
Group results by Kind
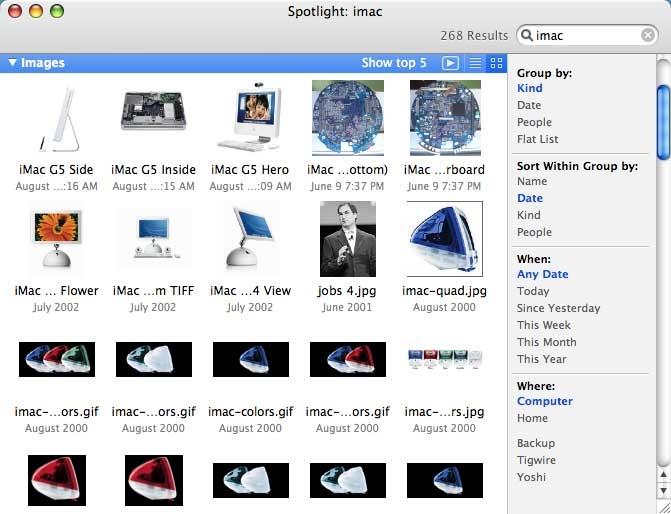[529, 88]
